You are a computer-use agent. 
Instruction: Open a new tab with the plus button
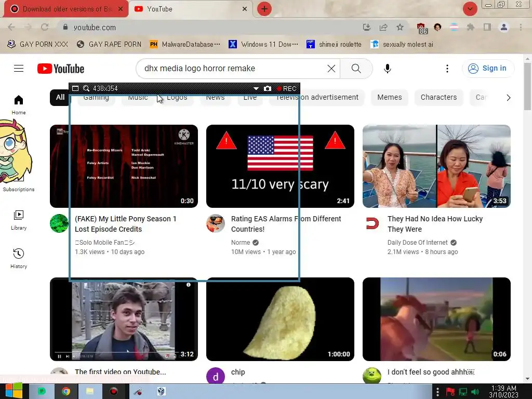click(264, 9)
